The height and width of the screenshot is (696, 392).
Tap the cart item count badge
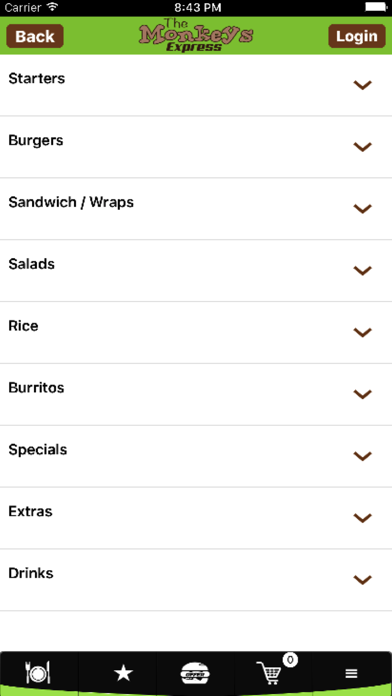click(290, 660)
